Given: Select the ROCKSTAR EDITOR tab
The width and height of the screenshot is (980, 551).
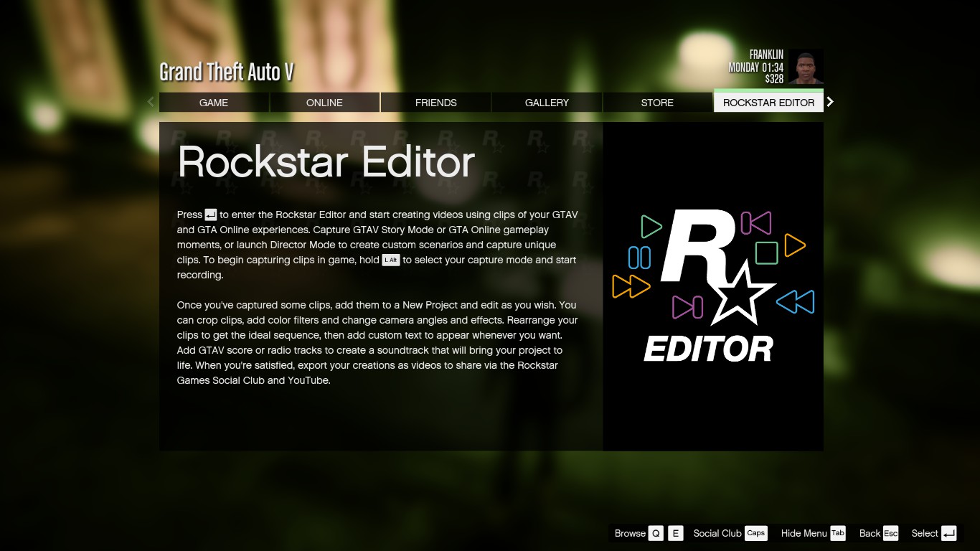Looking at the screenshot, I should coord(768,102).
